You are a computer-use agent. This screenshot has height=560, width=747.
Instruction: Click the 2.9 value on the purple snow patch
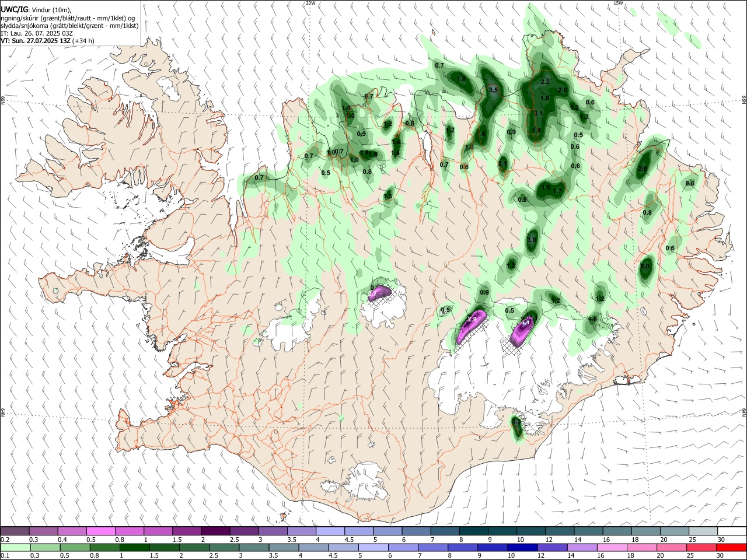(473, 319)
